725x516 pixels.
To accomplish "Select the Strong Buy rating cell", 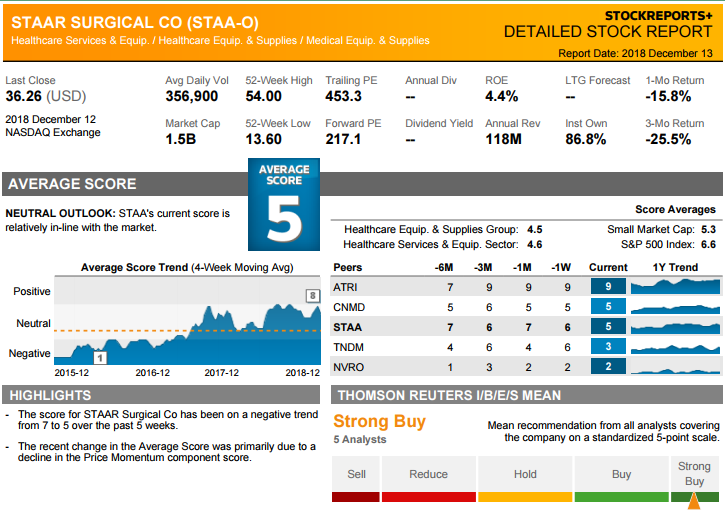I will (694, 474).
